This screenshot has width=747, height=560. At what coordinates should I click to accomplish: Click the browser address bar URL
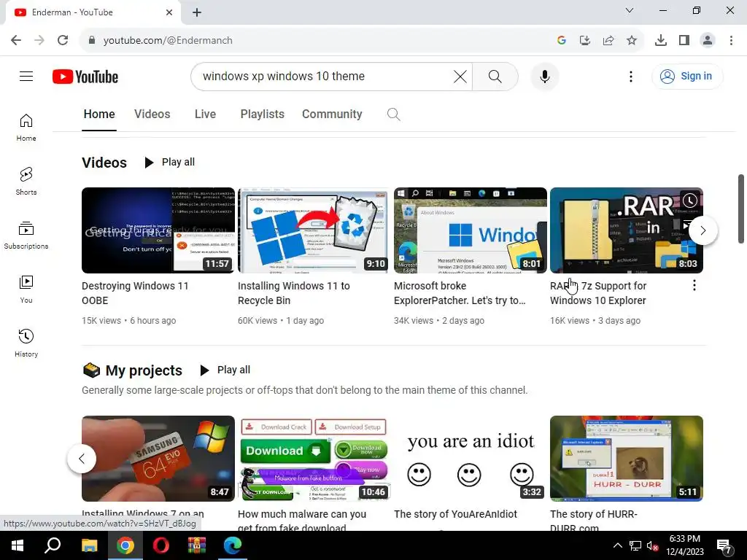tap(168, 41)
